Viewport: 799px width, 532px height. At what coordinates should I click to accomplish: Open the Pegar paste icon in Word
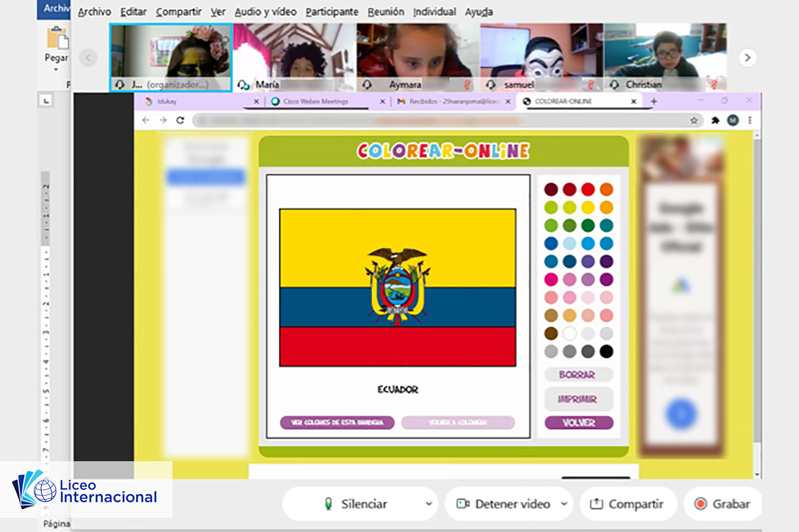click(56, 38)
